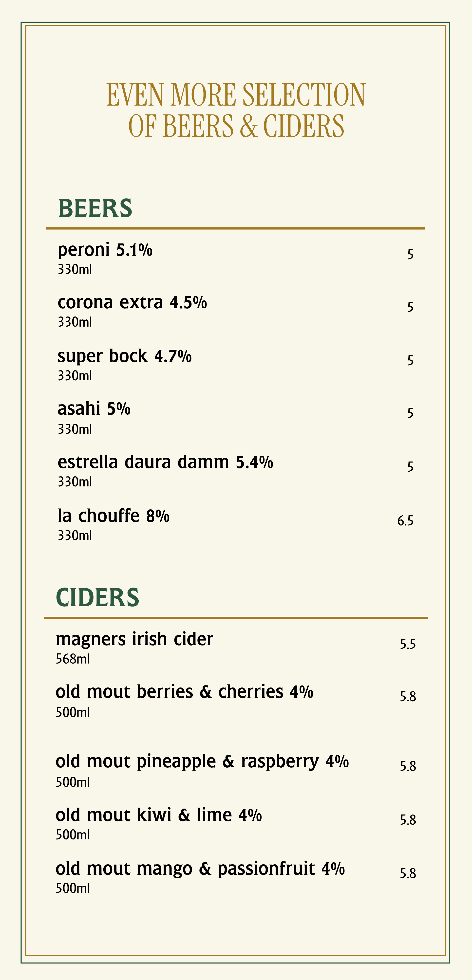Choose old mout berries & cherries 4%

click(x=184, y=692)
